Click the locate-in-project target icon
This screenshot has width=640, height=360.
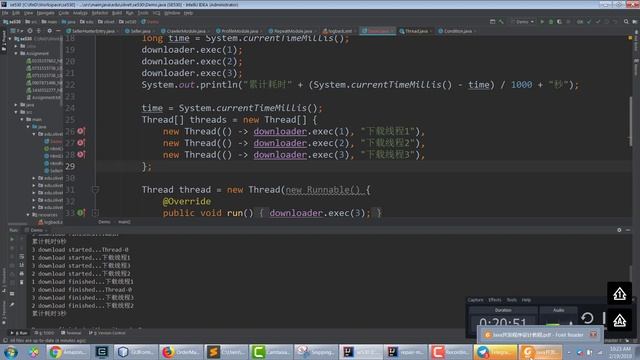tap(29, 31)
